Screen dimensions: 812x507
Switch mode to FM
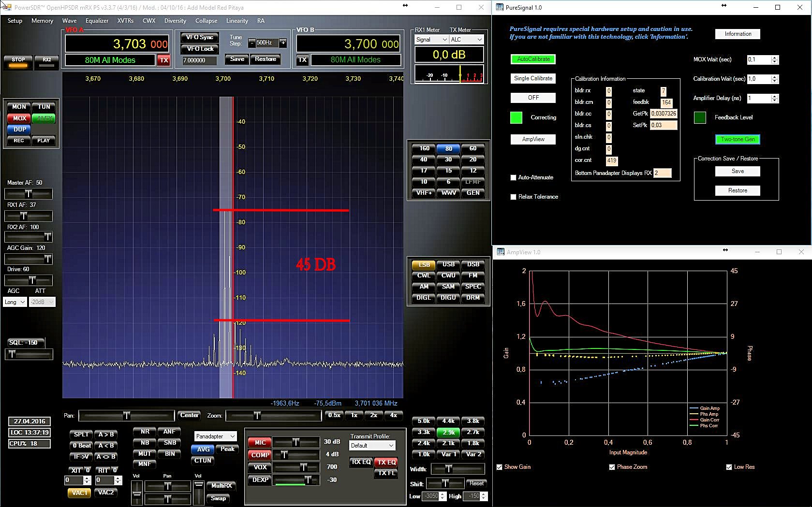(473, 275)
